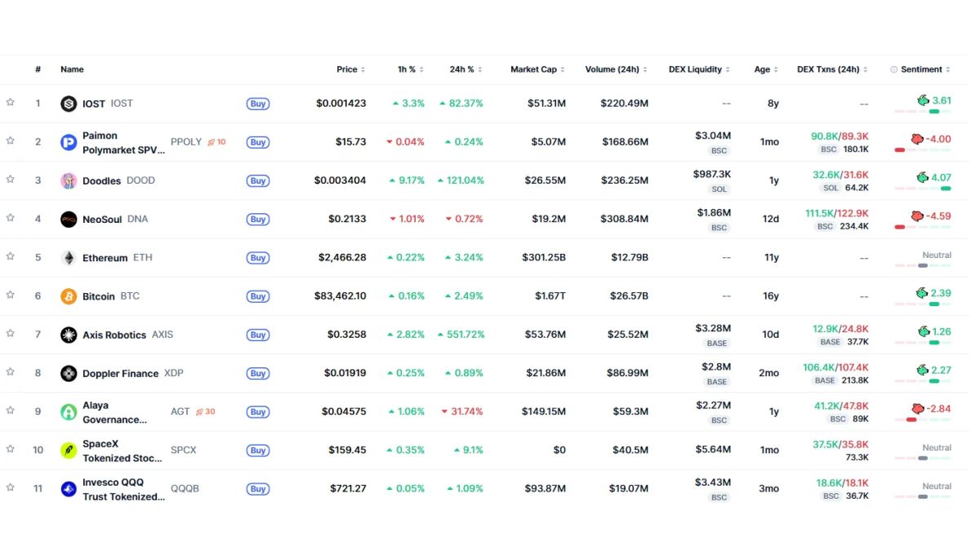This screenshot has width=980, height=551.
Task: Sort table by DEX Liquidity column
Action: coord(699,69)
